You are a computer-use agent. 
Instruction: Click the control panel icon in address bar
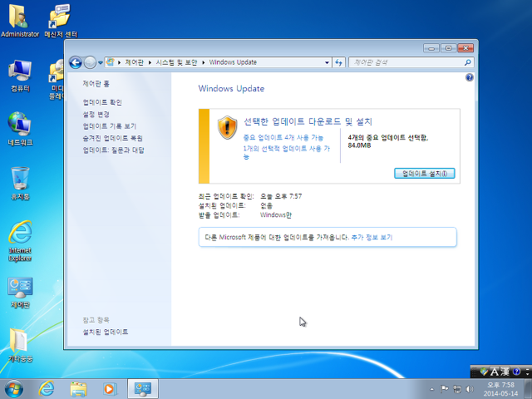click(111, 62)
